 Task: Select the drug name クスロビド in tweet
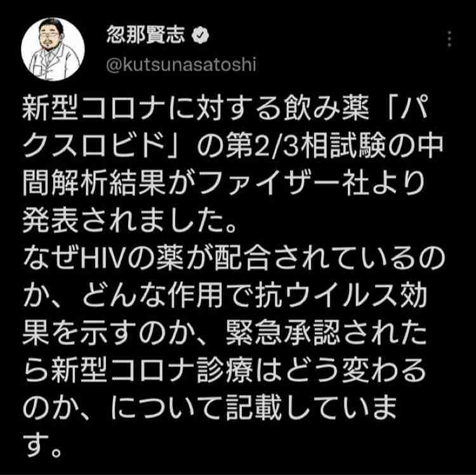pos(94,146)
